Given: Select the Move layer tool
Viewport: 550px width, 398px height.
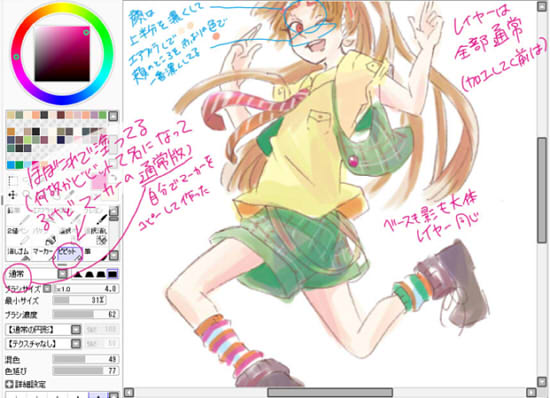Looking at the screenshot, I should point(13,195).
